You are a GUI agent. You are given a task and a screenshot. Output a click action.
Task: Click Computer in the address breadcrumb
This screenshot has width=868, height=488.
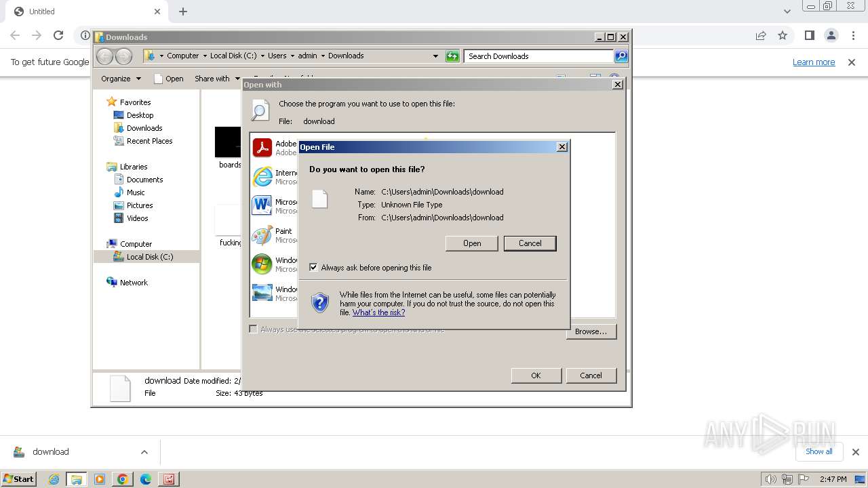[x=183, y=56]
